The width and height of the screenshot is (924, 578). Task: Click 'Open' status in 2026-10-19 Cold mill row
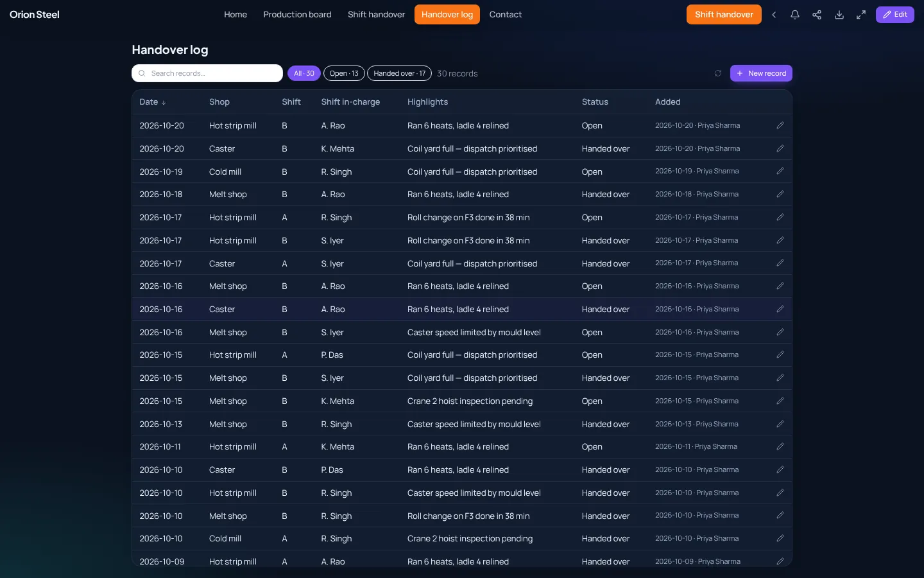pyautogui.click(x=592, y=171)
